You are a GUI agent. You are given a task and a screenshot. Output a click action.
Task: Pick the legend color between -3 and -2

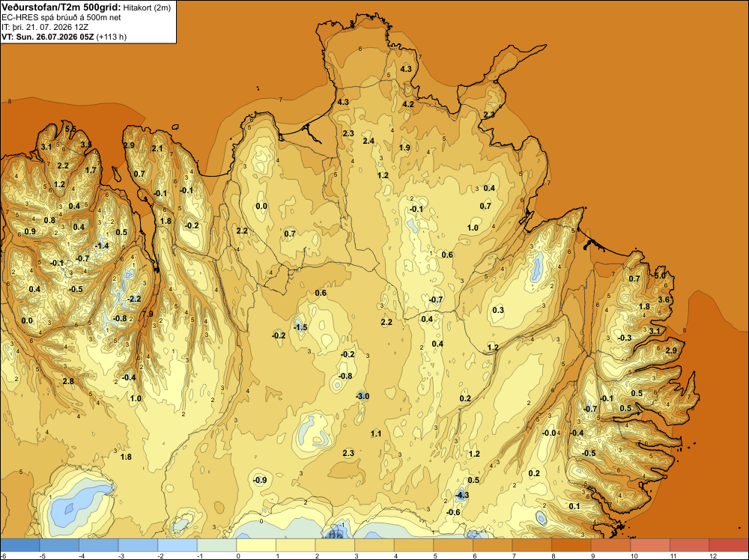(138, 545)
